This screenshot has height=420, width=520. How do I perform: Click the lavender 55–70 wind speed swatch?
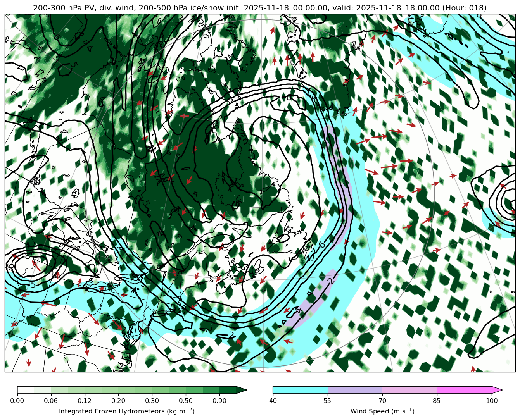[x=355, y=390]
